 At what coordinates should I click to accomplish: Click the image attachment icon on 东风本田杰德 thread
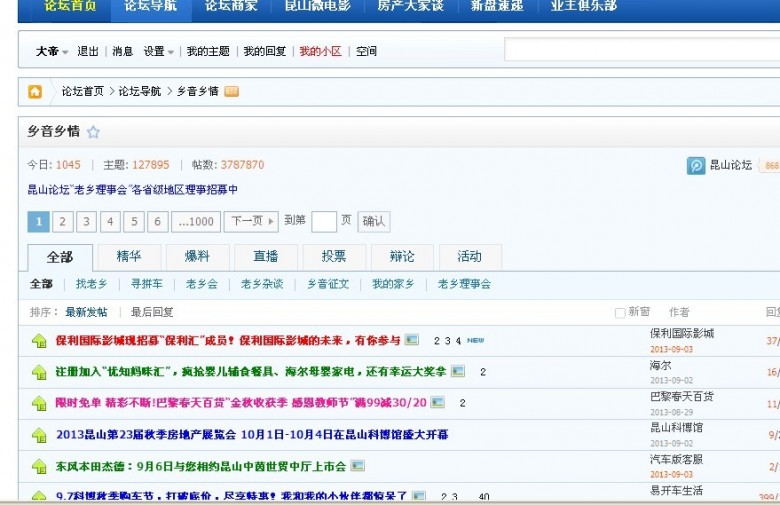click(x=358, y=466)
